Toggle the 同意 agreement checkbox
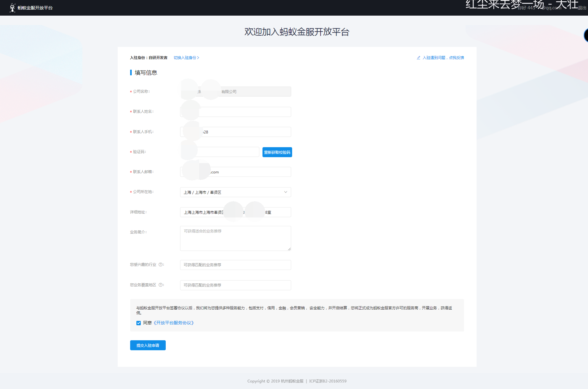 coord(139,323)
